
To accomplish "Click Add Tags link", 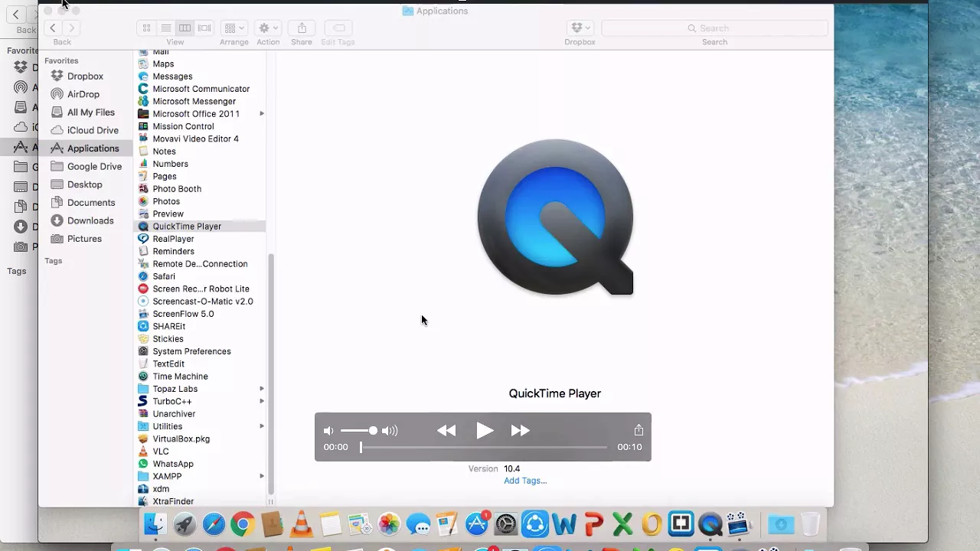I will pos(525,481).
